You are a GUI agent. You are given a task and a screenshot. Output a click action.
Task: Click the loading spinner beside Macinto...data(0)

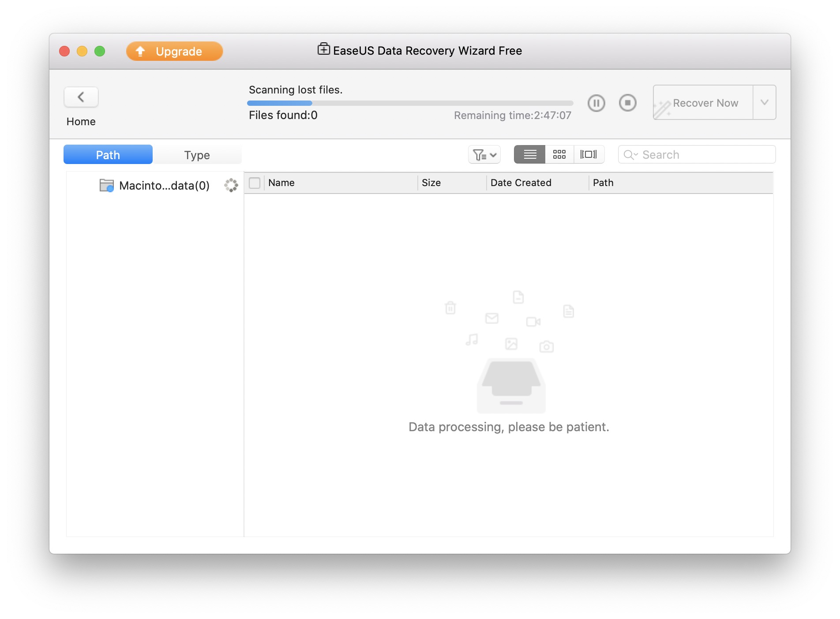[231, 185]
